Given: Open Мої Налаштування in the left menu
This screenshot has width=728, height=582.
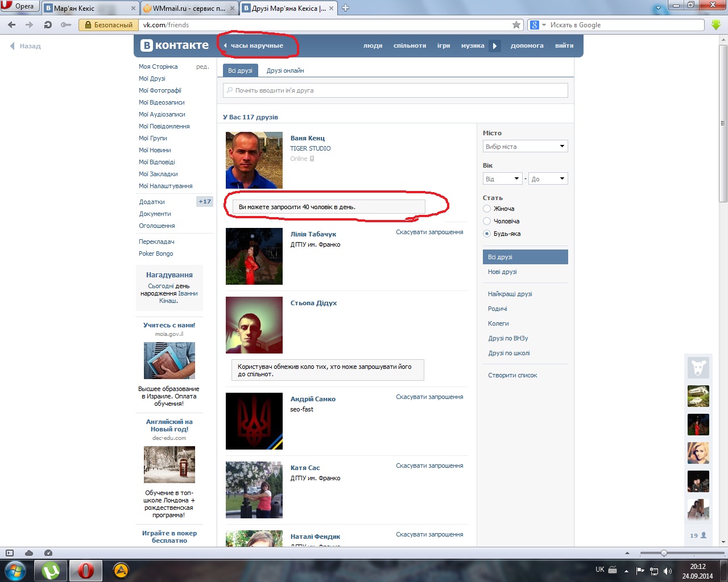Looking at the screenshot, I should (x=166, y=186).
